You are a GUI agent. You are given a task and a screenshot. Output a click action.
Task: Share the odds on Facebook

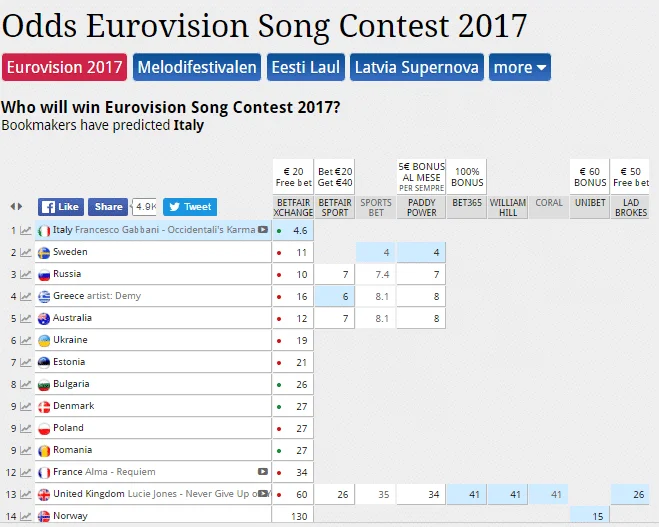(108, 207)
